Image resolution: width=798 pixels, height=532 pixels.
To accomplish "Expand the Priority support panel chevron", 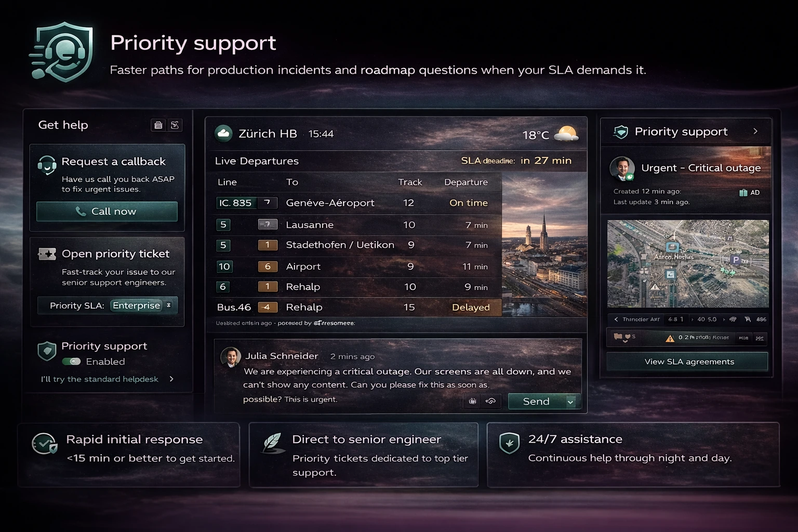I will click(755, 131).
